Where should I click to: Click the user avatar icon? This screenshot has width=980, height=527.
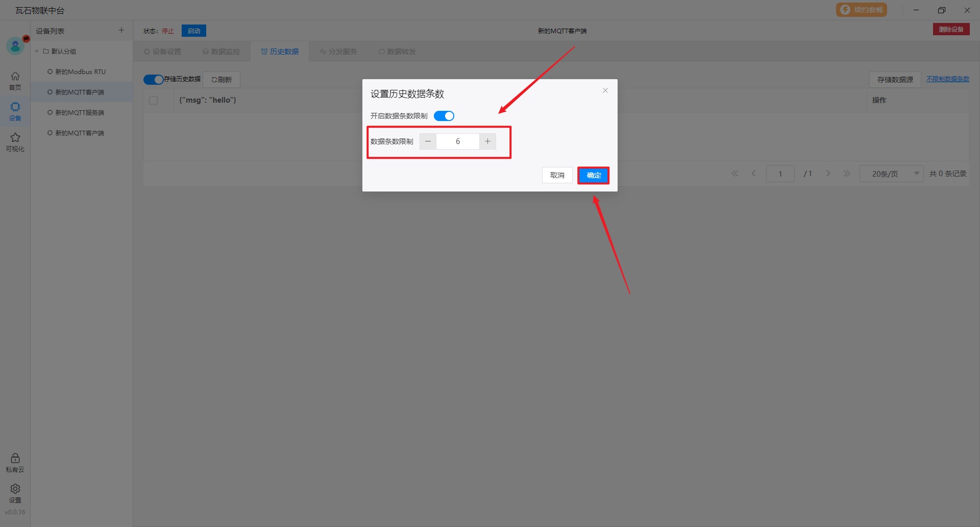pos(15,46)
